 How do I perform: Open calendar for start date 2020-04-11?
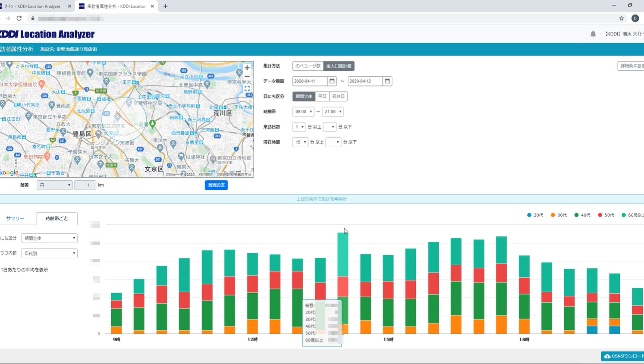click(x=332, y=81)
